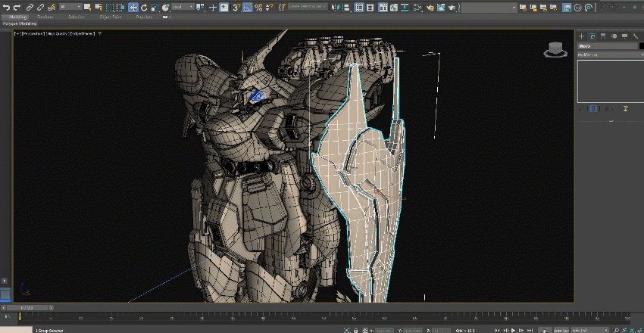The height and width of the screenshot is (333, 644).
Task: Open the selection filter dropdown
Action: point(72,7)
